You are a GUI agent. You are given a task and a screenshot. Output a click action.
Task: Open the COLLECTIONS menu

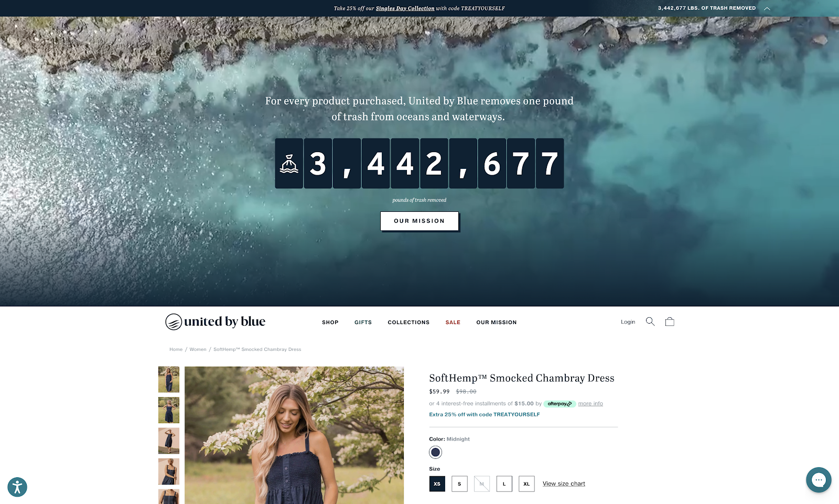408,322
